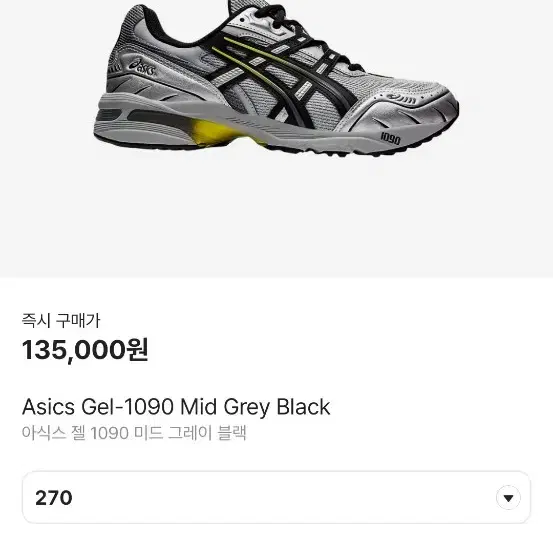Click the 즉시 구매가 label
The height and width of the screenshot is (553, 553).
61,321
